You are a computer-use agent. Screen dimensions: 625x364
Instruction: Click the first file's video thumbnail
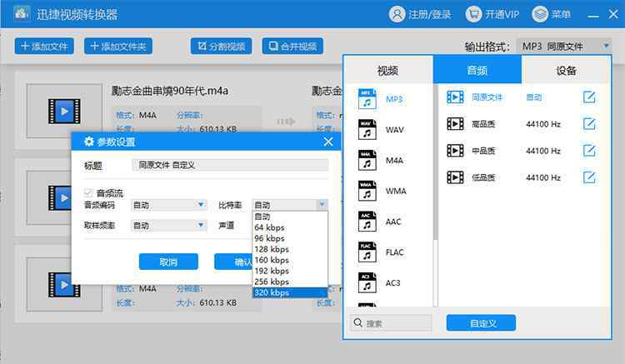point(64,111)
